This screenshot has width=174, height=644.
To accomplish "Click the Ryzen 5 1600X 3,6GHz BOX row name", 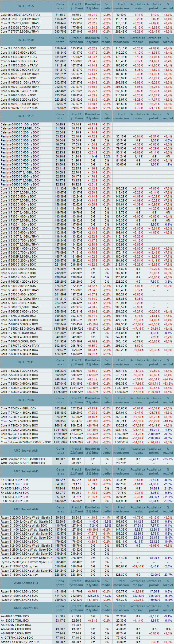I will [19, 542].
